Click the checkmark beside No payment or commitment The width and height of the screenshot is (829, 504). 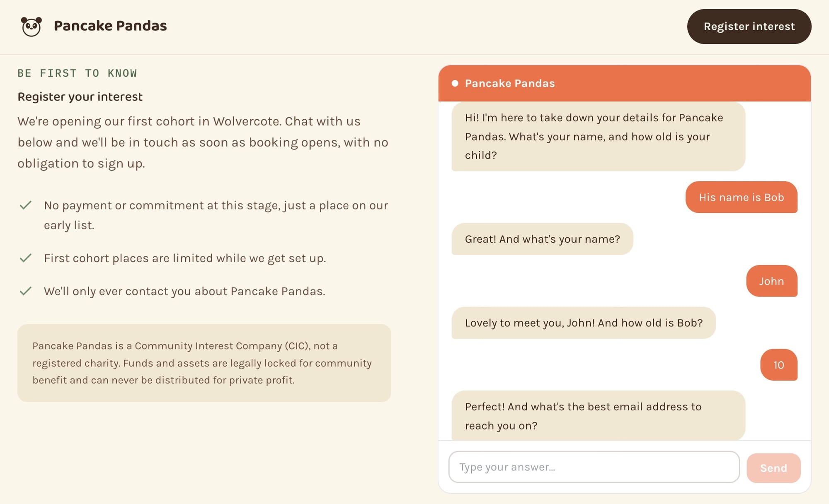26,205
